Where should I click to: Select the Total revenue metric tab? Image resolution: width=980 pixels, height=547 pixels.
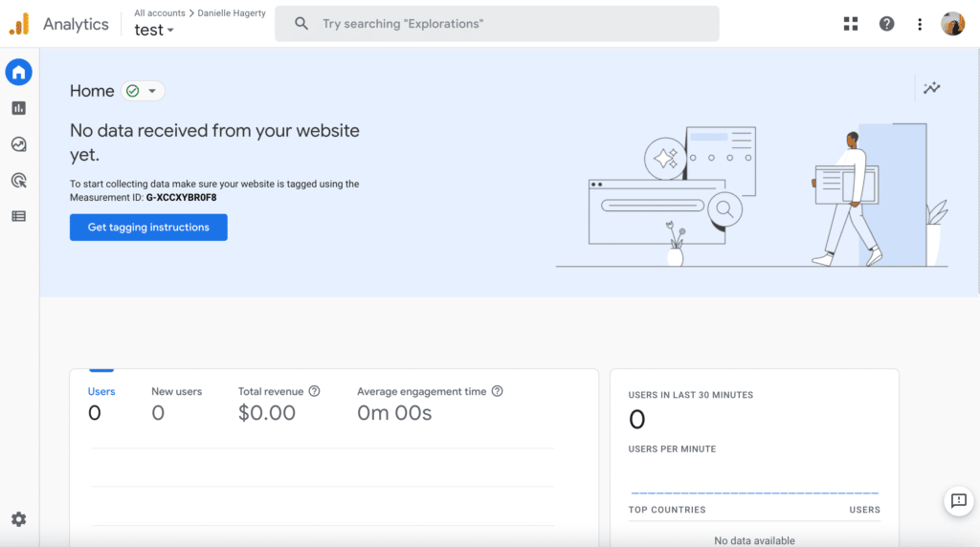pyautogui.click(x=278, y=403)
